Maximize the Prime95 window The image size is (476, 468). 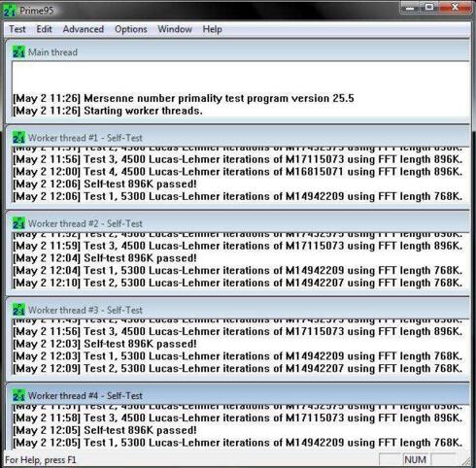pos(429,7)
